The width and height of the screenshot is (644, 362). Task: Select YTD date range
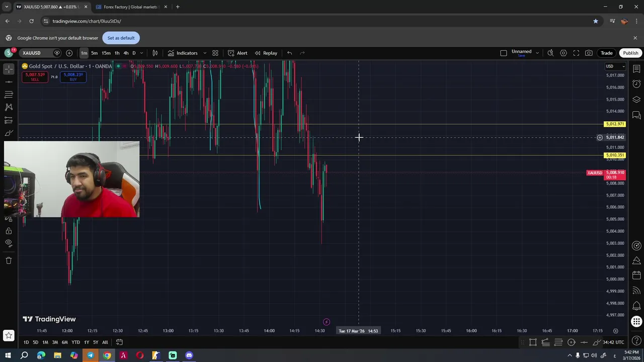75,342
